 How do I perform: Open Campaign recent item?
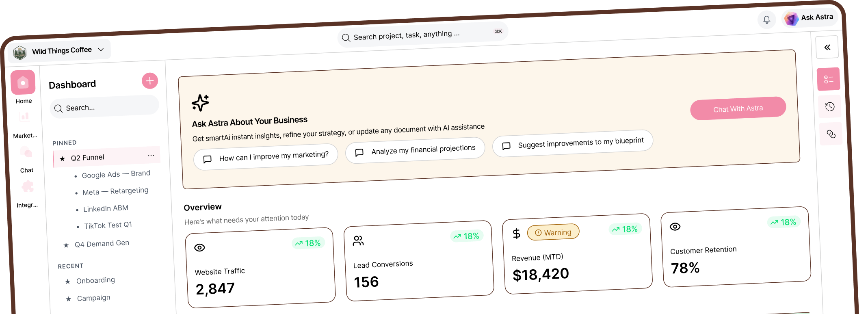coord(93,298)
